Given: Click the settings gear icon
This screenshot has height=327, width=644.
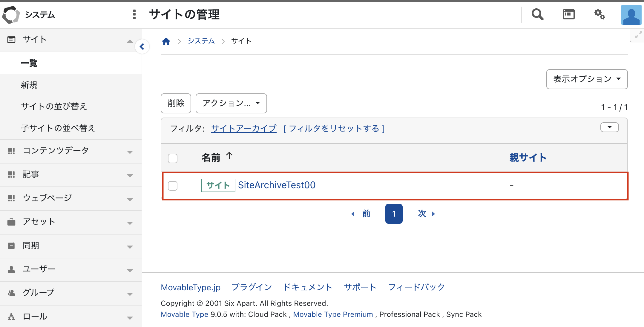Looking at the screenshot, I should [x=599, y=14].
